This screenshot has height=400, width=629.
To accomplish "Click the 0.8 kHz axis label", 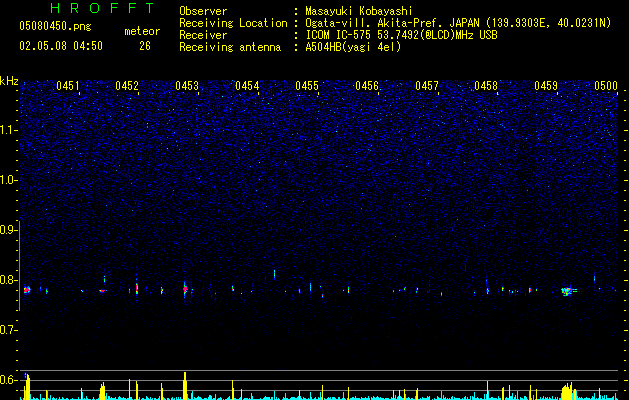I will [8, 280].
